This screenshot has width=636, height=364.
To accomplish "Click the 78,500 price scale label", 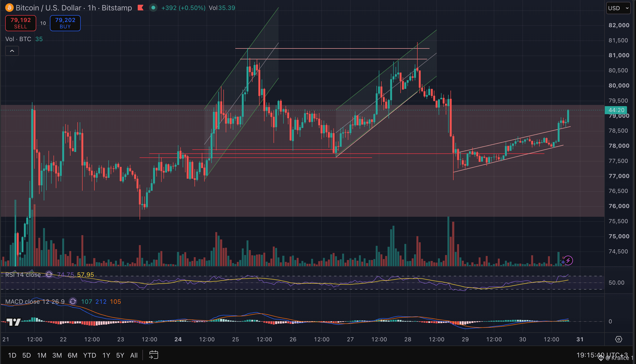I will click(618, 131).
